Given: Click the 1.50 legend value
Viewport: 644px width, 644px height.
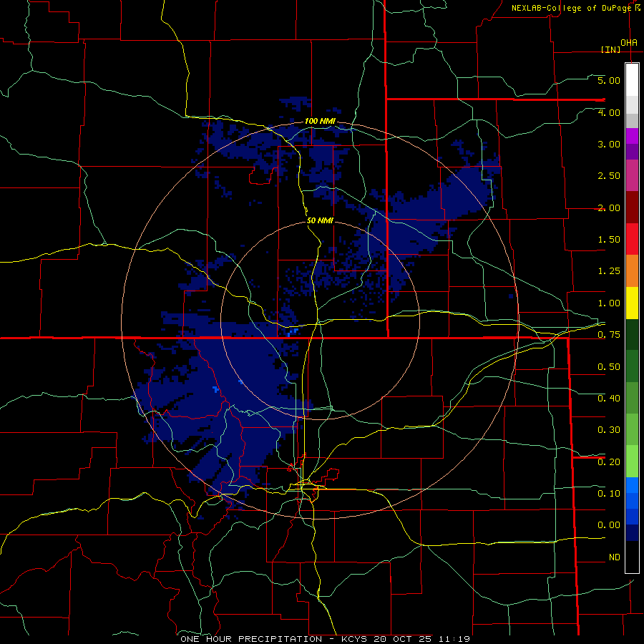Looking at the screenshot, I should pos(609,240).
